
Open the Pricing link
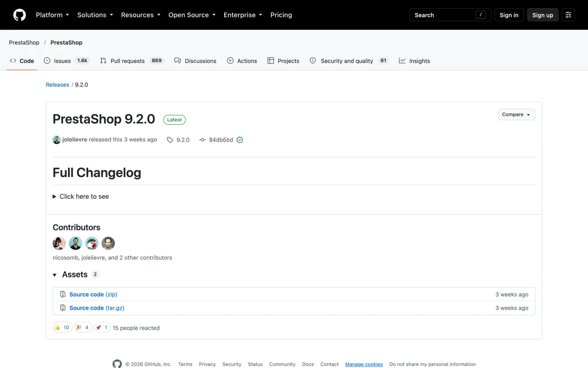(281, 15)
